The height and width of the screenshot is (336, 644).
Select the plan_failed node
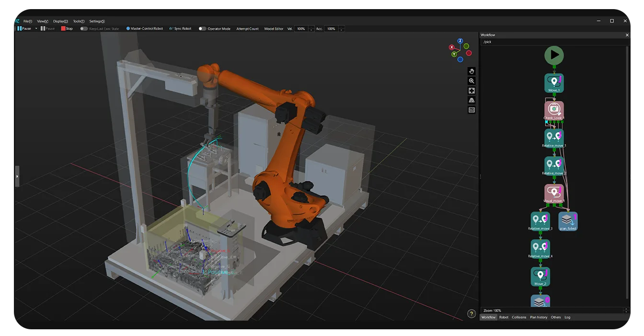[568, 221]
